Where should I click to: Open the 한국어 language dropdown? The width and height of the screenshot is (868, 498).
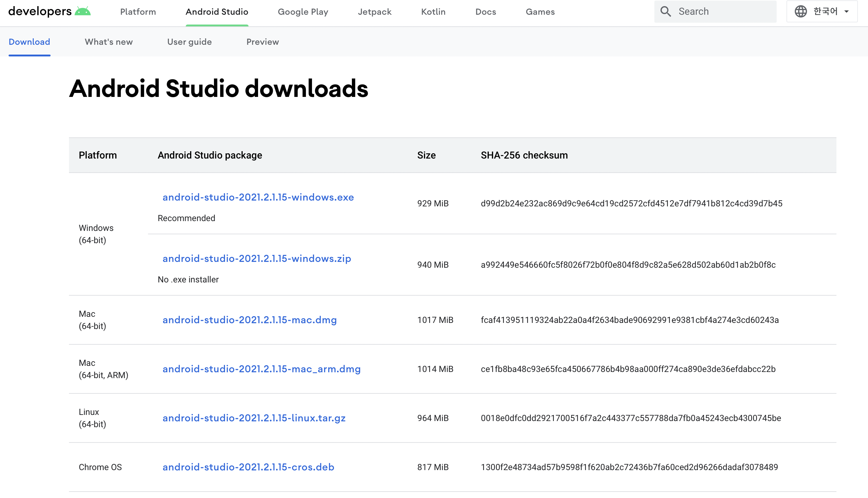pyautogui.click(x=822, y=11)
